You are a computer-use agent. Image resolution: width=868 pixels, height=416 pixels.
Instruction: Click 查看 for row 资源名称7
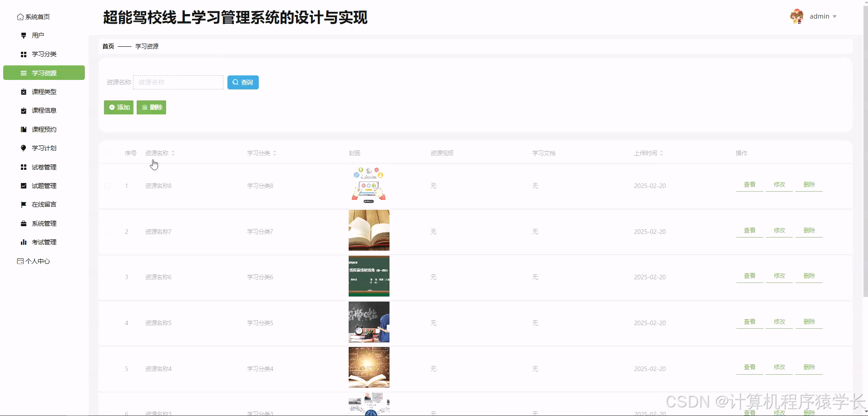[x=750, y=230]
